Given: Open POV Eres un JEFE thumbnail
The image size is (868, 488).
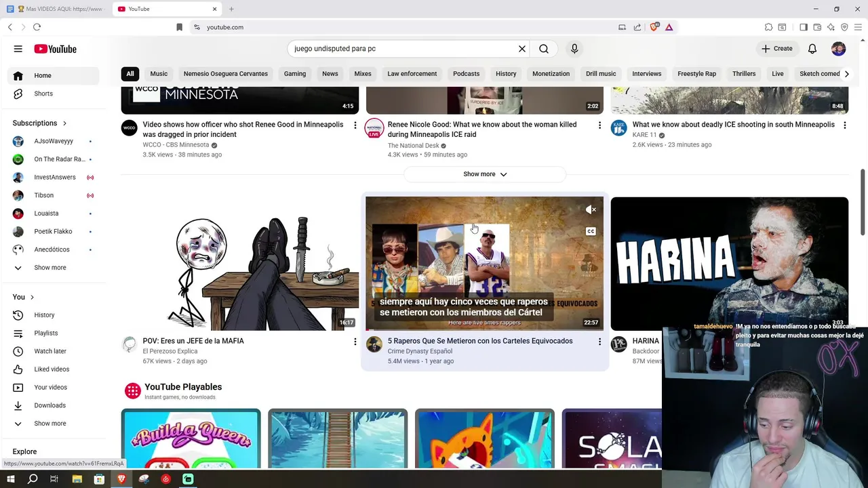Looking at the screenshot, I should (240, 264).
